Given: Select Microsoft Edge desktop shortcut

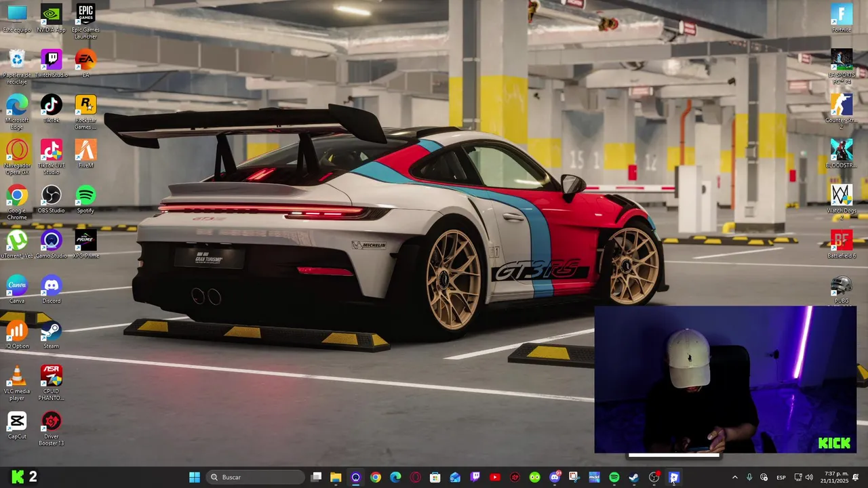Looking at the screenshot, I should click(17, 112).
